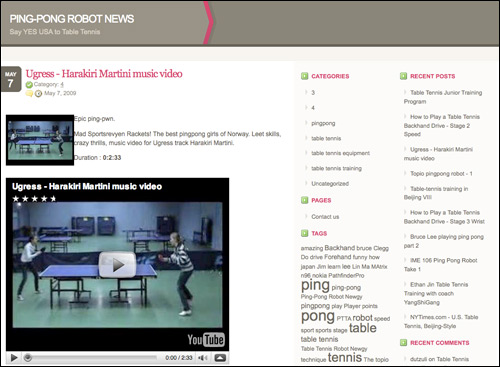Click the green icon beside RECENT POSTS heading

click(x=403, y=76)
